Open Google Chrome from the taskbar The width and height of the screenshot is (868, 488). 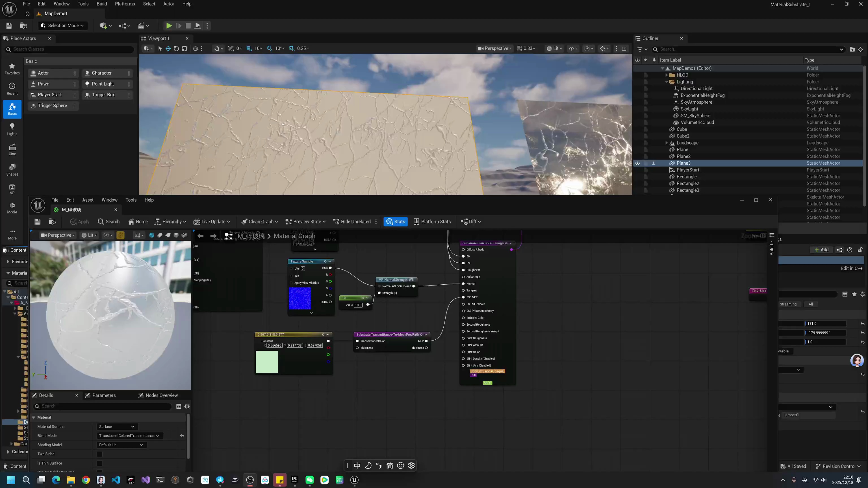click(x=86, y=480)
